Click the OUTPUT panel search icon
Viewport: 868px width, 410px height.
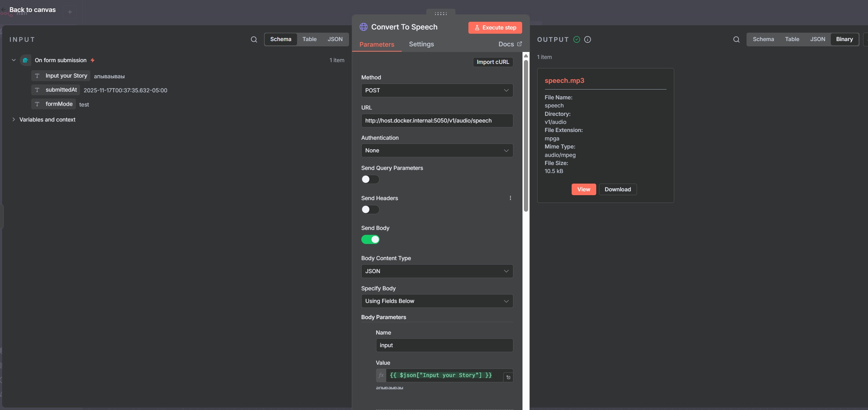click(736, 39)
